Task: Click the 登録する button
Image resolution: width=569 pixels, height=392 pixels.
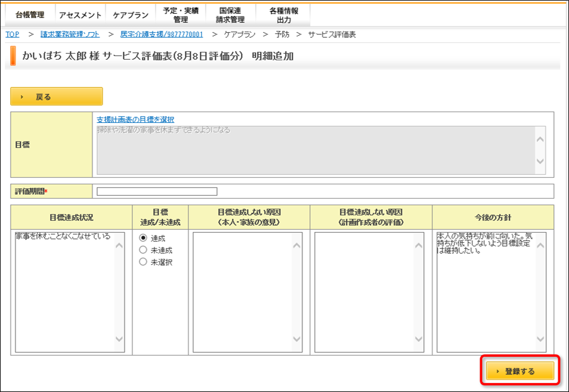Action: tap(520, 371)
